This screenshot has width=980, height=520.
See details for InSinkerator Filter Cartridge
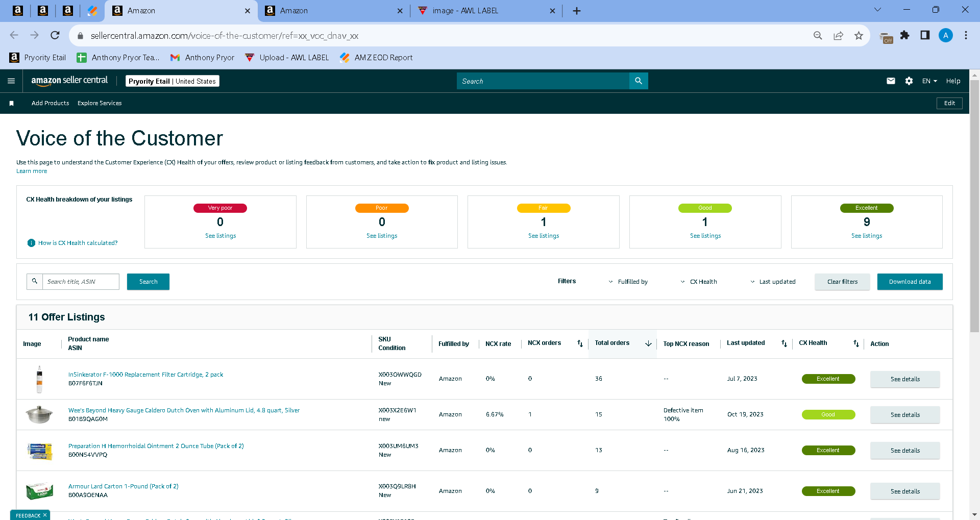pyautogui.click(x=905, y=379)
